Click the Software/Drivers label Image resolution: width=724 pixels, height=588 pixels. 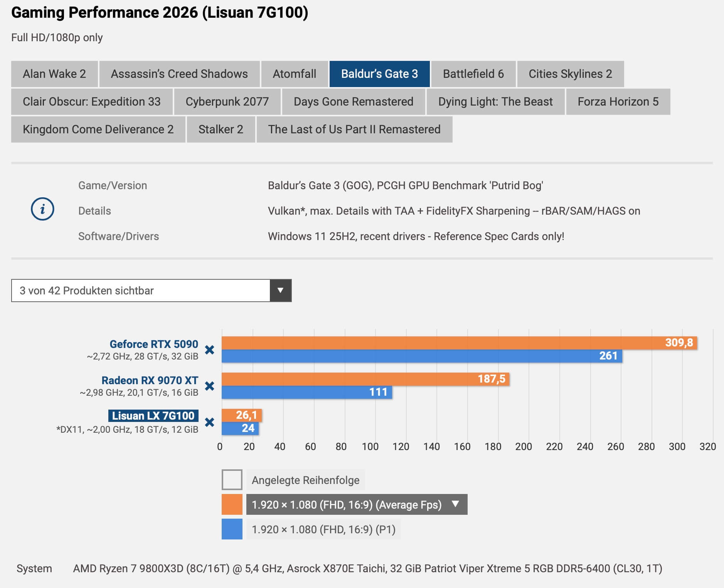click(119, 237)
